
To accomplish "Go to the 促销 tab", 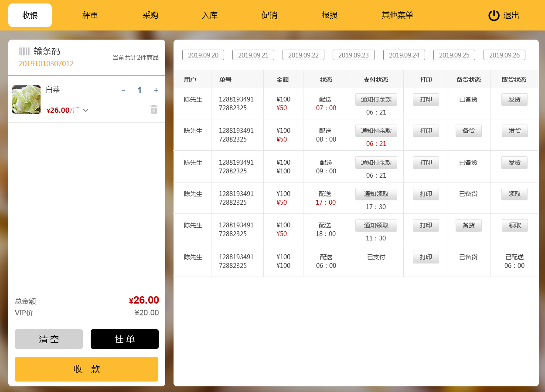I will pyautogui.click(x=269, y=15).
